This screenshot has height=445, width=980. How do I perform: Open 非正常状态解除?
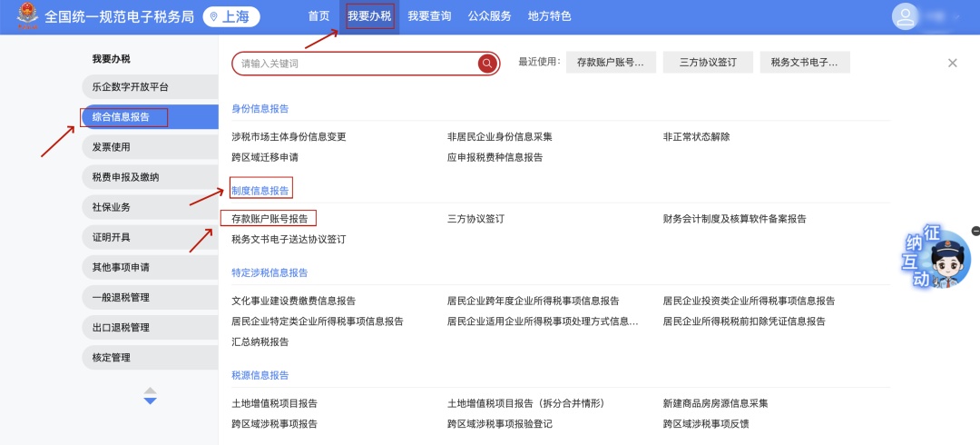point(696,136)
